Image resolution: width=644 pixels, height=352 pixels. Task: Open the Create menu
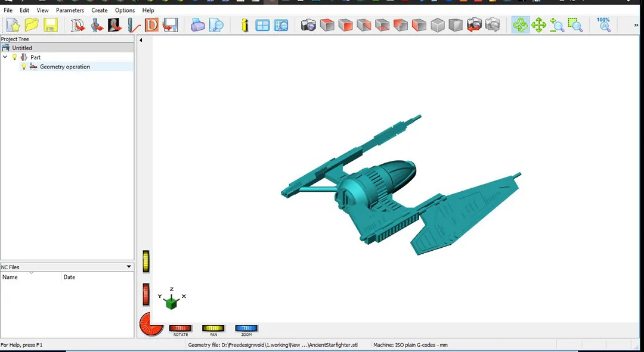[100, 10]
